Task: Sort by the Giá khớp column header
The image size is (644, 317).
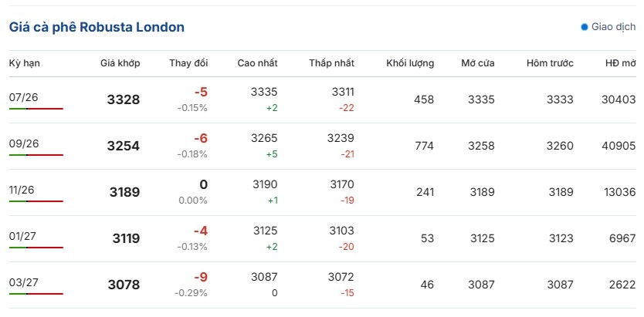Action: coord(120,63)
